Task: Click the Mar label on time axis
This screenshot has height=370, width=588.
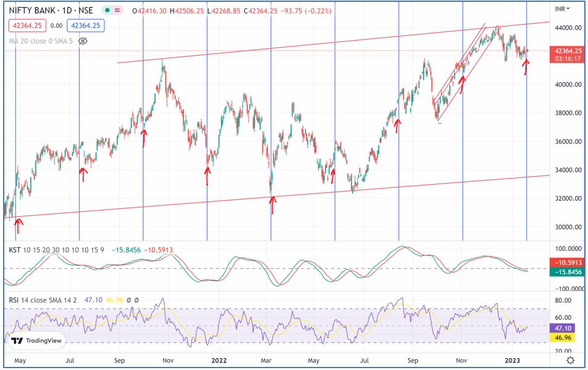Action: pos(266,360)
